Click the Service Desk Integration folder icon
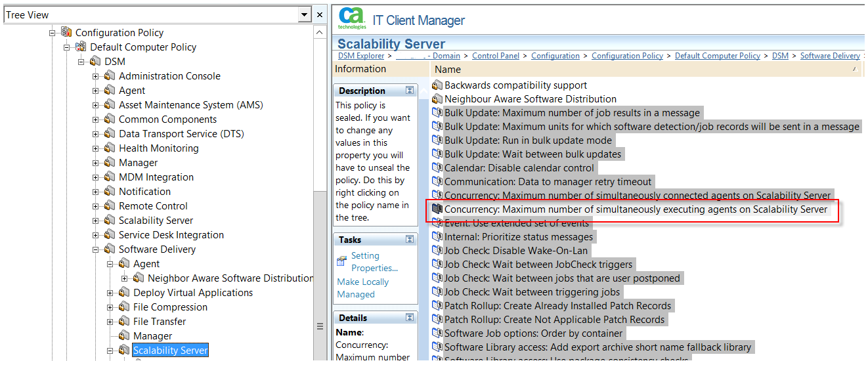 click(x=110, y=234)
